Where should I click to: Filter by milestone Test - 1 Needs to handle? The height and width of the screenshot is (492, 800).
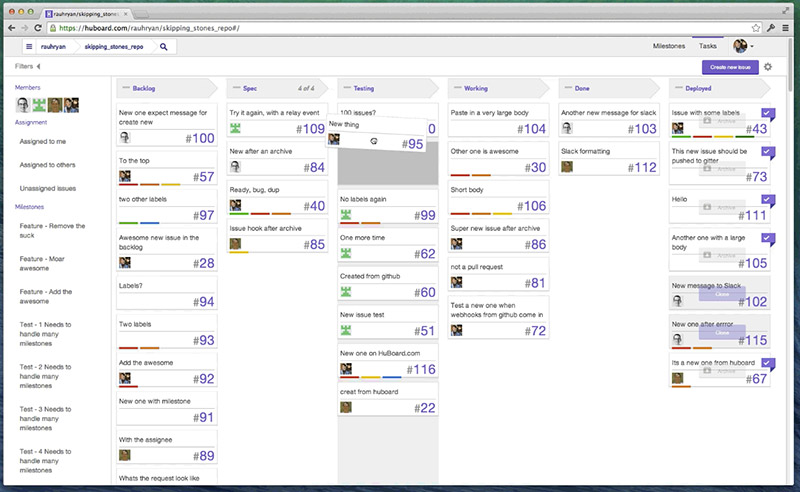[x=45, y=334]
